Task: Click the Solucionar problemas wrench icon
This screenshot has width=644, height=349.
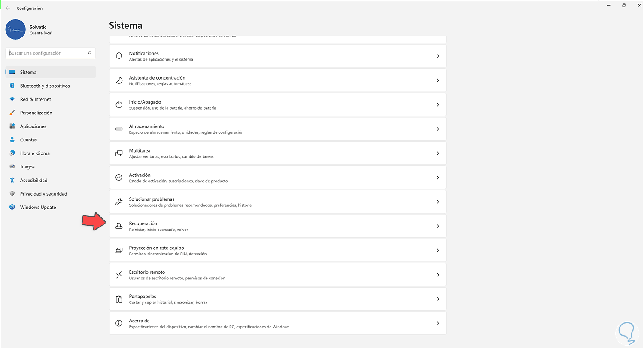Action: click(x=119, y=202)
